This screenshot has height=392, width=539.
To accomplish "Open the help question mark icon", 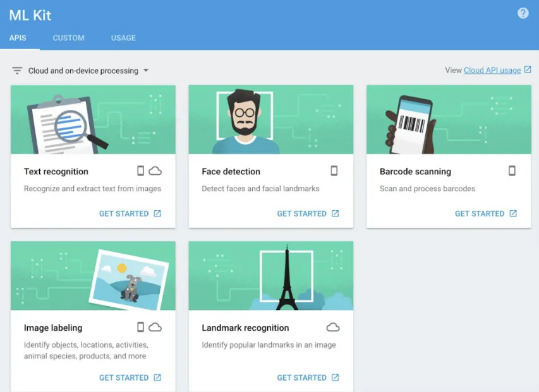I will pyautogui.click(x=523, y=13).
